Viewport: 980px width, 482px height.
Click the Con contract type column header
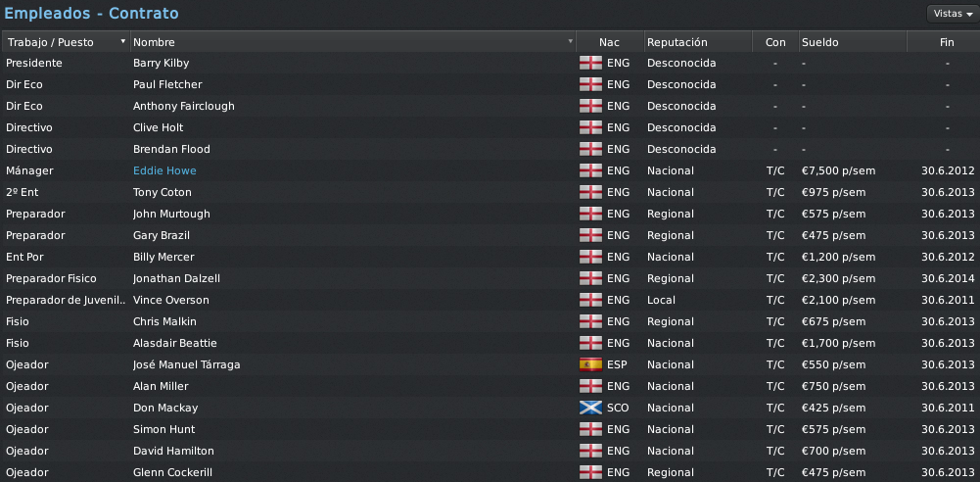point(775,42)
